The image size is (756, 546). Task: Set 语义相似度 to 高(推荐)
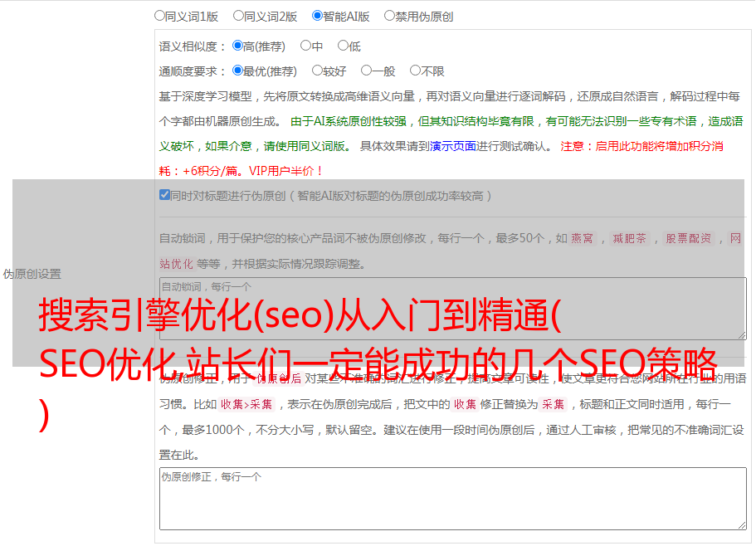(237, 46)
